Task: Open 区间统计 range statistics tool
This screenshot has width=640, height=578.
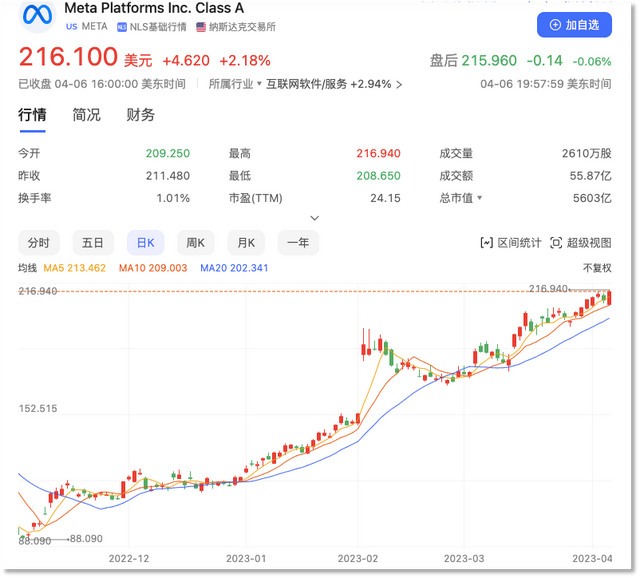Action: (511, 242)
